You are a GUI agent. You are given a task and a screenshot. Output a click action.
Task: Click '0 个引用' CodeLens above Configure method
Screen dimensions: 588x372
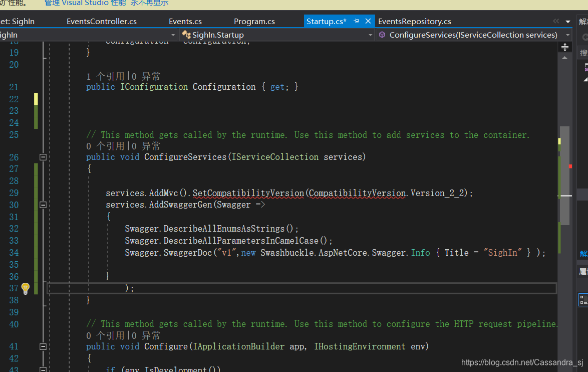[x=105, y=335]
